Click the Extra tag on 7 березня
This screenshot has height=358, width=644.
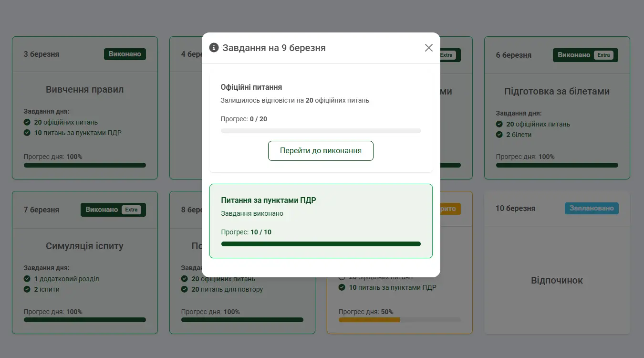131,210
